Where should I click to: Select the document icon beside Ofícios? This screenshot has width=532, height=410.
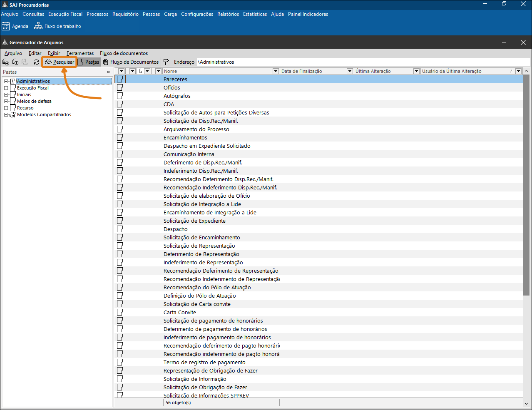click(120, 87)
